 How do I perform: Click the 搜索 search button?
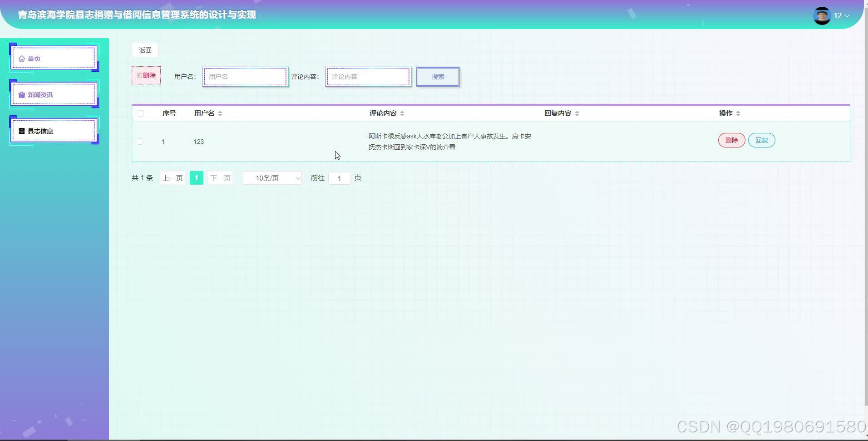pyautogui.click(x=437, y=76)
